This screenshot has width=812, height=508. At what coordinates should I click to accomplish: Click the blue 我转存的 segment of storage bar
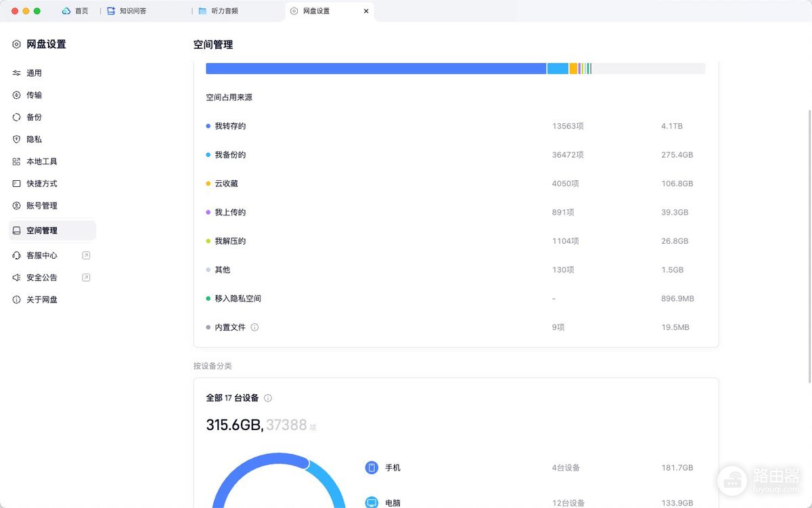pos(376,68)
